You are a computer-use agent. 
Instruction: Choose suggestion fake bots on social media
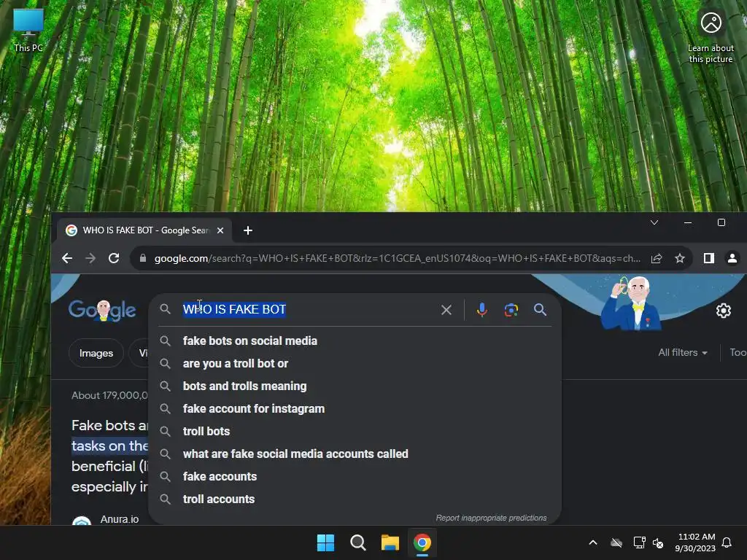click(x=355, y=341)
